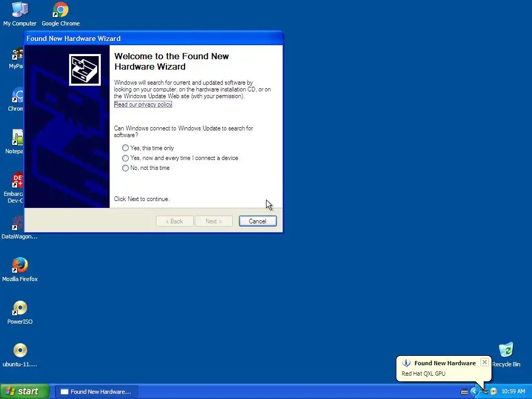
Task: Click the Found New Hardware taskbar button
Action: 96,392
